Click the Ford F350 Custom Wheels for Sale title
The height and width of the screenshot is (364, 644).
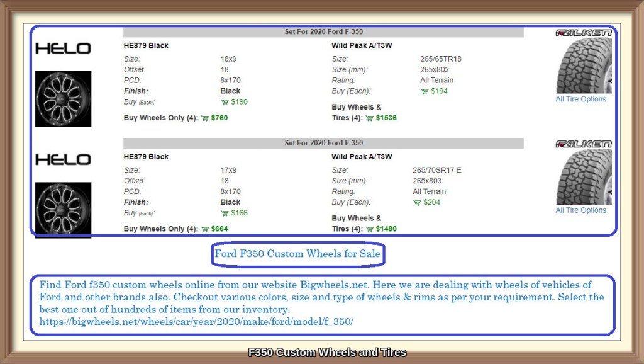pyautogui.click(x=297, y=254)
